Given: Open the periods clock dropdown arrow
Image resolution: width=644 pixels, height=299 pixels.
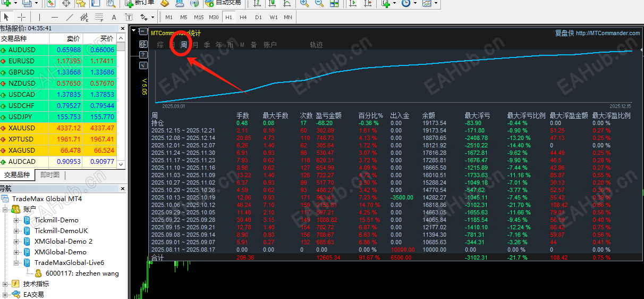Looking at the screenshot, I should (415, 3).
